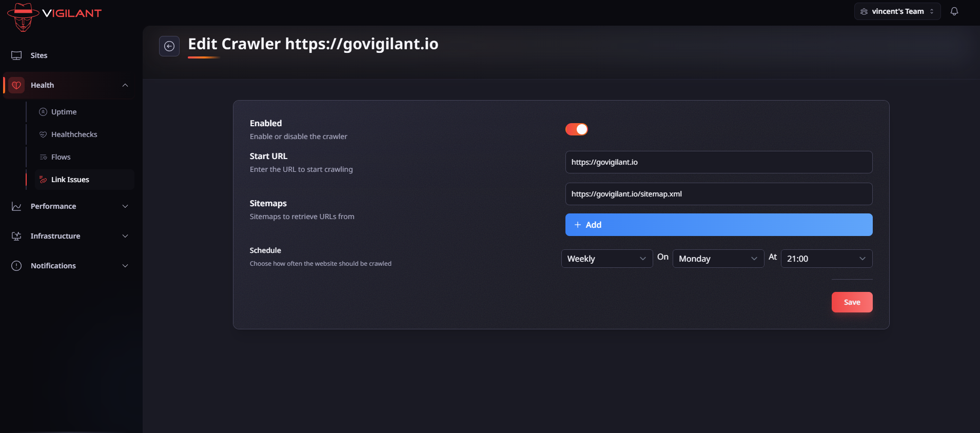Image resolution: width=980 pixels, height=433 pixels.
Task: Open Flows menu item
Action: click(61, 157)
